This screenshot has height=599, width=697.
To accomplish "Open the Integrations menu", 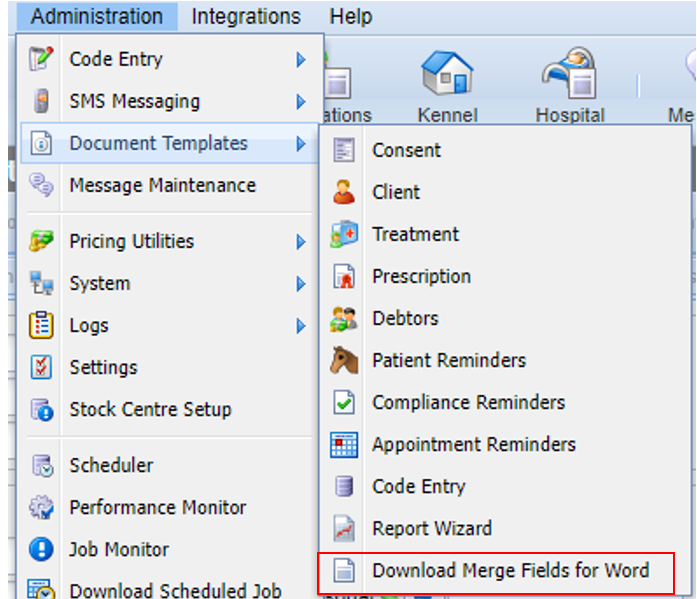I will click(x=246, y=17).
